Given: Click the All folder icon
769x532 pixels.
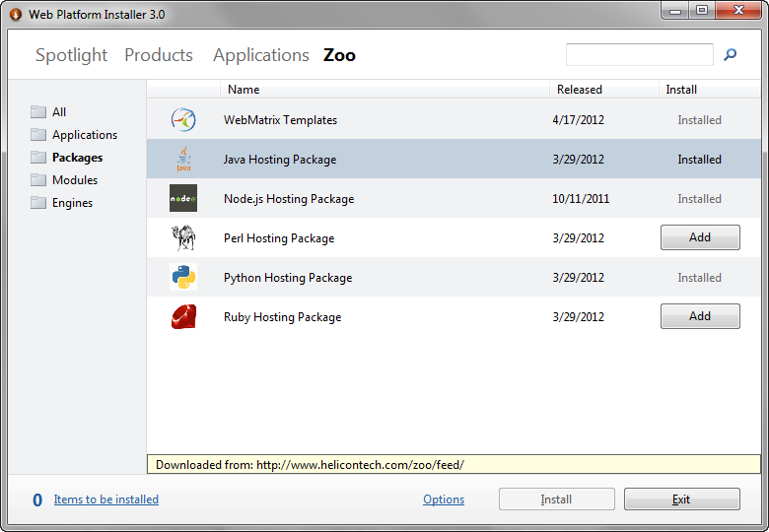Looking at the screenshot, I should point(38,111).
